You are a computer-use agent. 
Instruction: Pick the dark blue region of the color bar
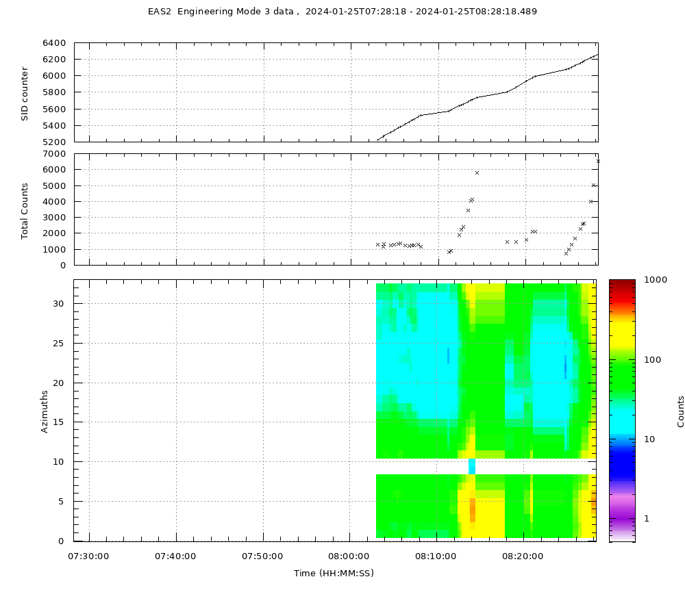[x=623, y=465]
